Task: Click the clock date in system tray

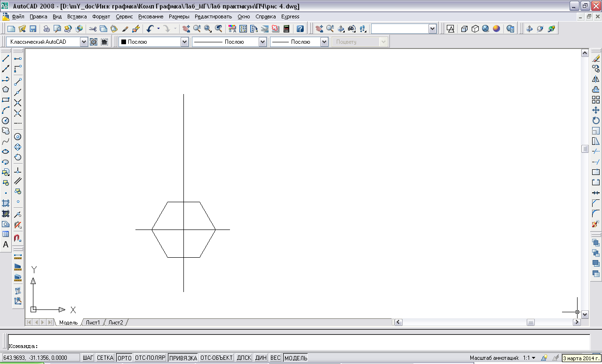Action: tap(581, 358)
